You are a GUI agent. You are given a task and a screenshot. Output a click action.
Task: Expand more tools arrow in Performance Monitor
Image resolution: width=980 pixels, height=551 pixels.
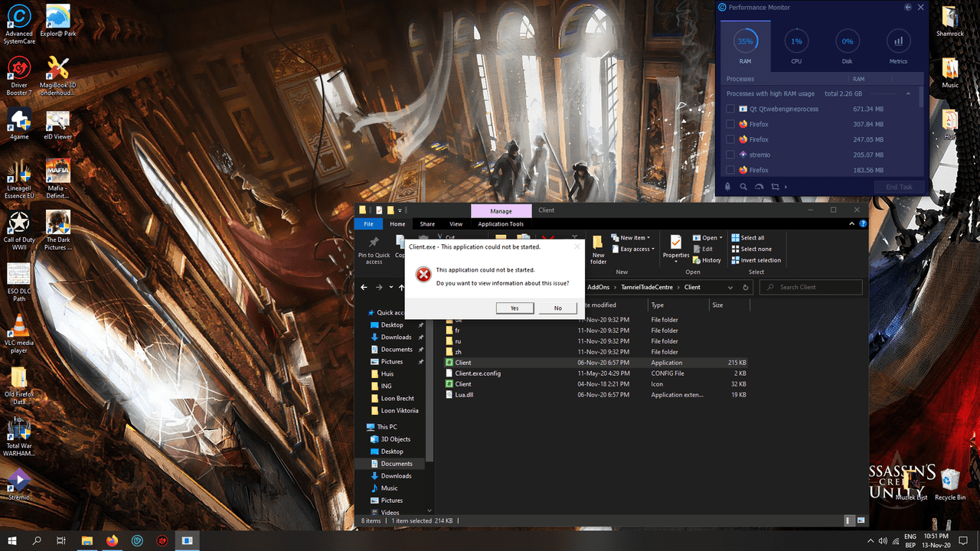pyautogui.click(x=786, y=187)
